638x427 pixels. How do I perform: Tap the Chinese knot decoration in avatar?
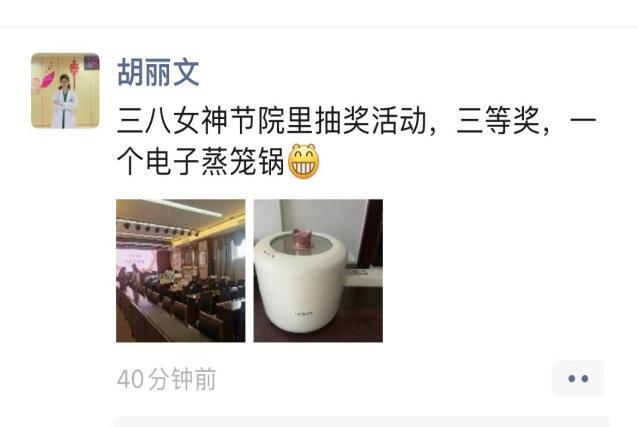pos(74,70)
